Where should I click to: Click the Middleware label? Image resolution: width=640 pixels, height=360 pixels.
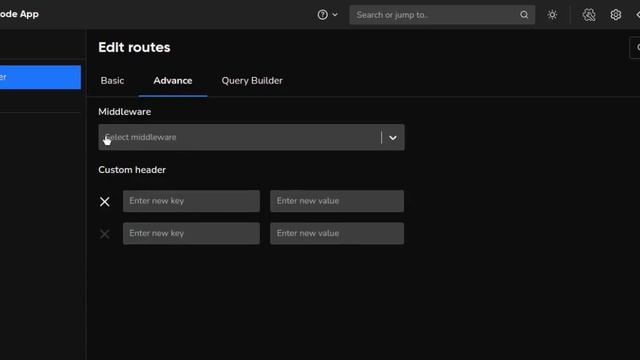pos(124,112)
